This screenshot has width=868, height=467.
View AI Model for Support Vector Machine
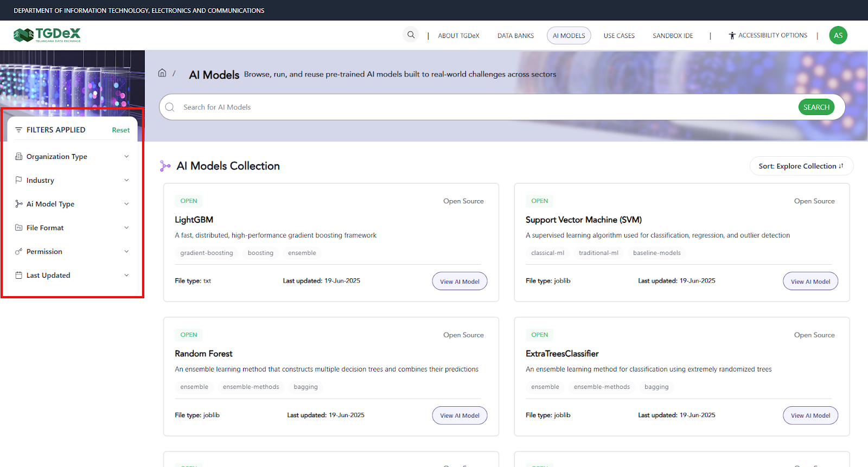click(x=810, y=282)
